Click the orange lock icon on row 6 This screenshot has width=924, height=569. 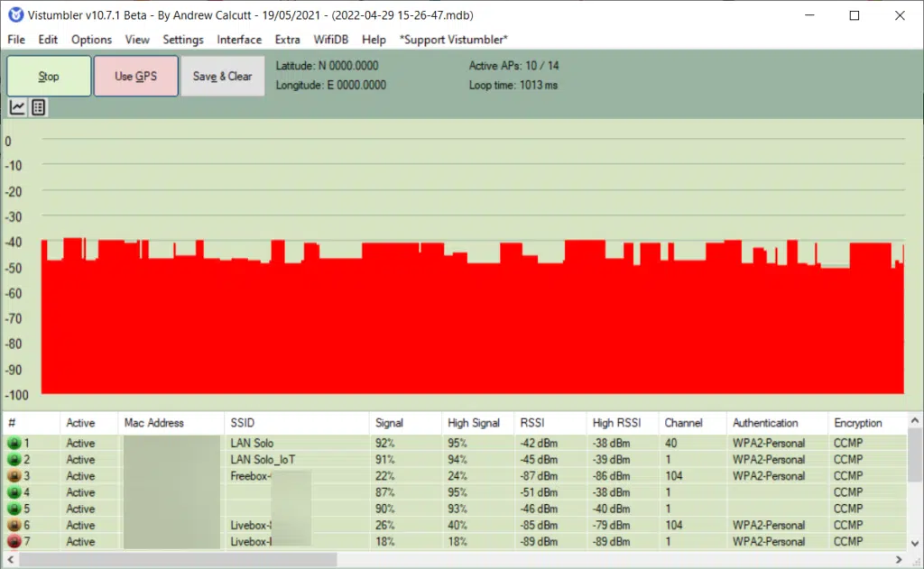click(x=14, y=526)
